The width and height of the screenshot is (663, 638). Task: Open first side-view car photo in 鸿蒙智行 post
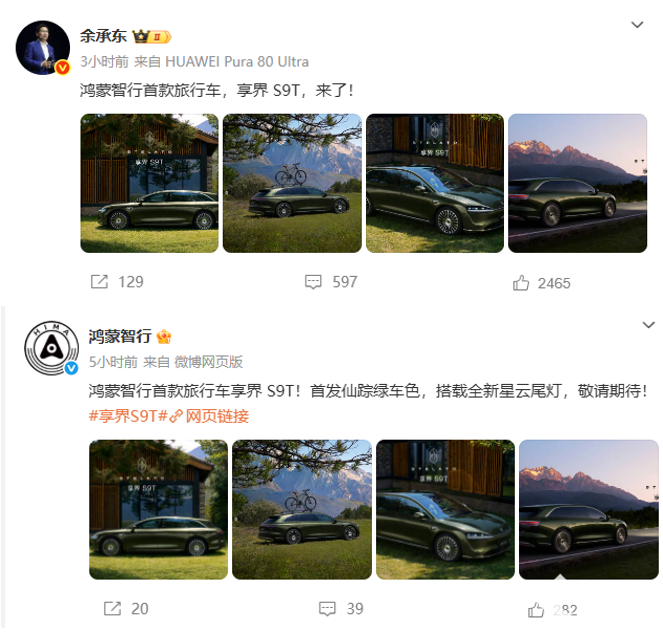159,509
